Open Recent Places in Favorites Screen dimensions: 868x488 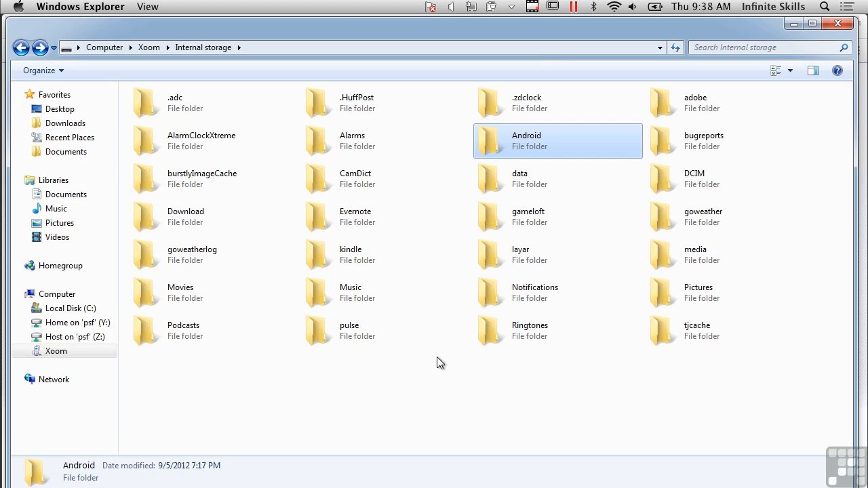(70, 138)
